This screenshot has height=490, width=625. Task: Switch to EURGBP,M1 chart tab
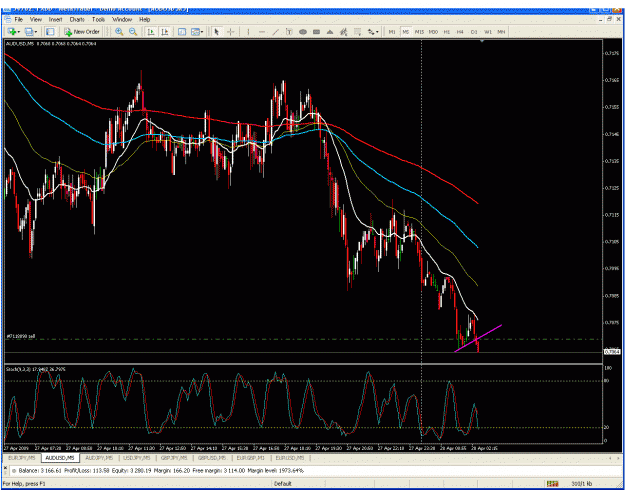click(251, 457)
